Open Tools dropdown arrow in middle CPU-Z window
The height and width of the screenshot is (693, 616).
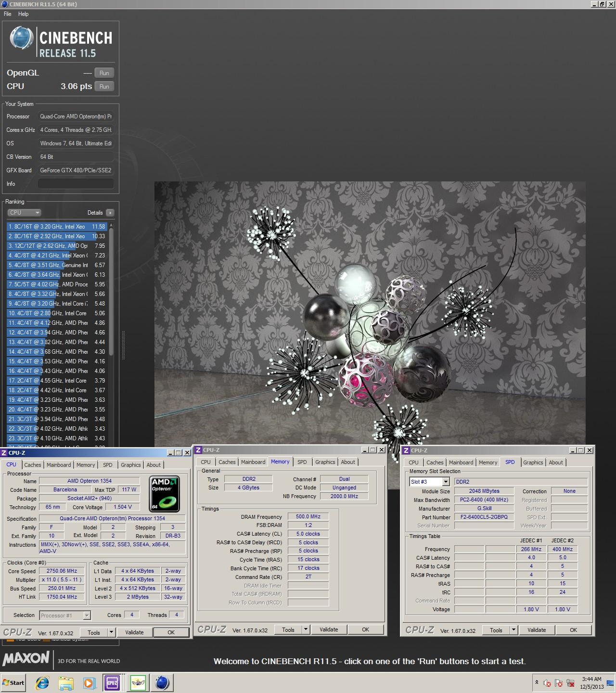click(x=306, y=629)
